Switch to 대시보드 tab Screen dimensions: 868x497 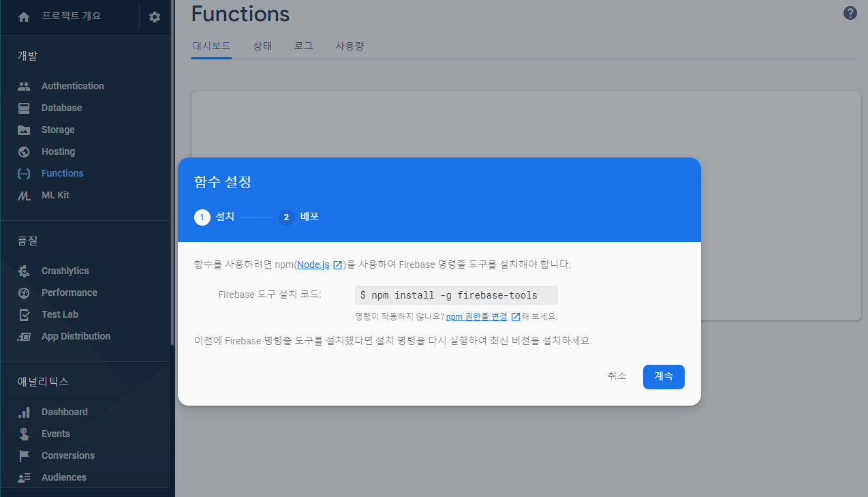point(212,46)
